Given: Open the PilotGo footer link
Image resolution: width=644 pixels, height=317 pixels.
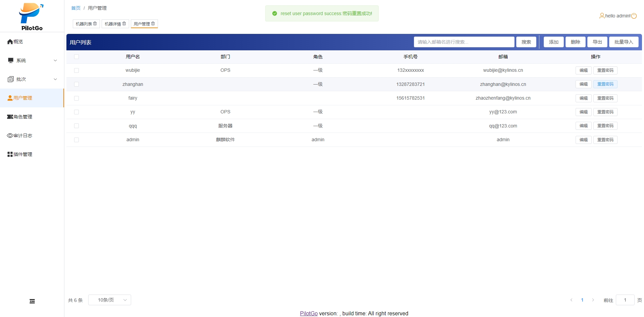Looking at the screenshot, I should coord(309,313).
